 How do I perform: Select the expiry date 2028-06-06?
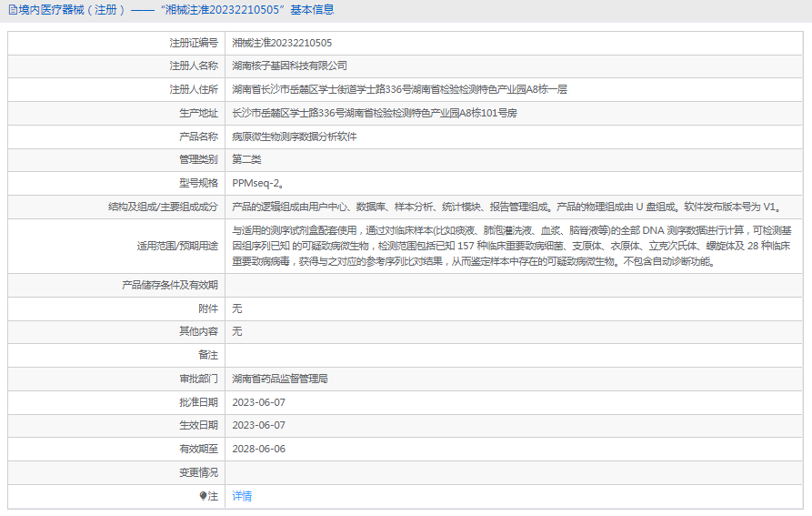pos(258,450)
